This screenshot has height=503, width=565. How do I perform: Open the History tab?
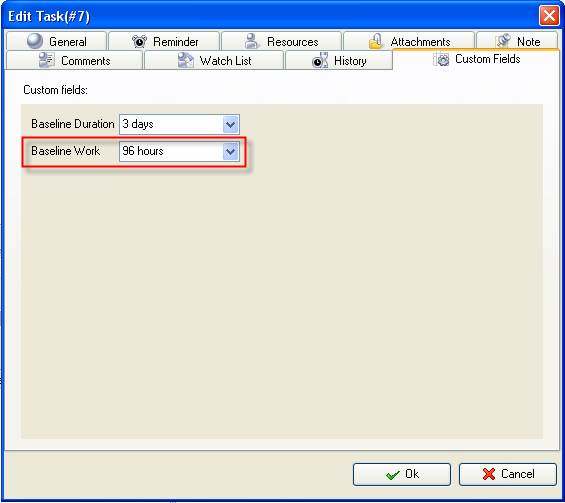(339, 60)
